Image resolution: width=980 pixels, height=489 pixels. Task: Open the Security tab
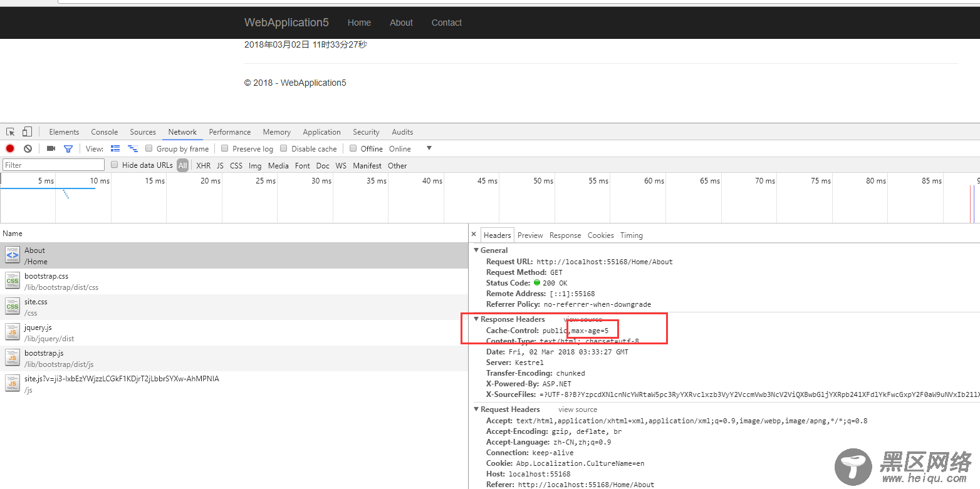[366, 132]
